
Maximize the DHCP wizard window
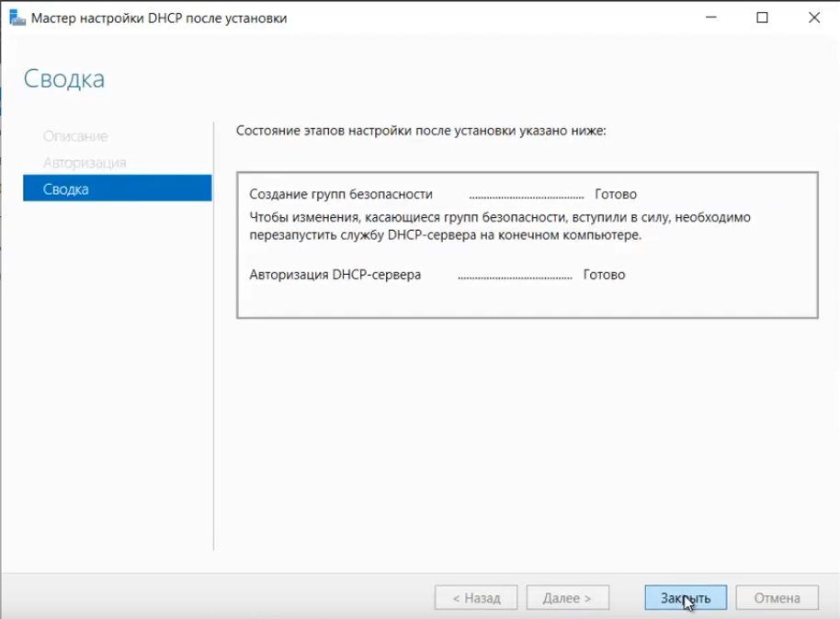pyautogui.click(x=762, y=18)
